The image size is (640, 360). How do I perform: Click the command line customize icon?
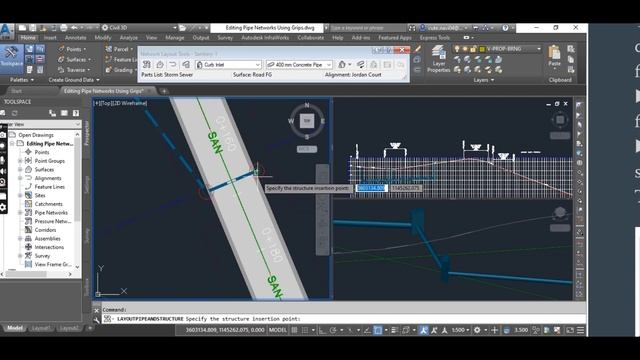tap(97, 320)
